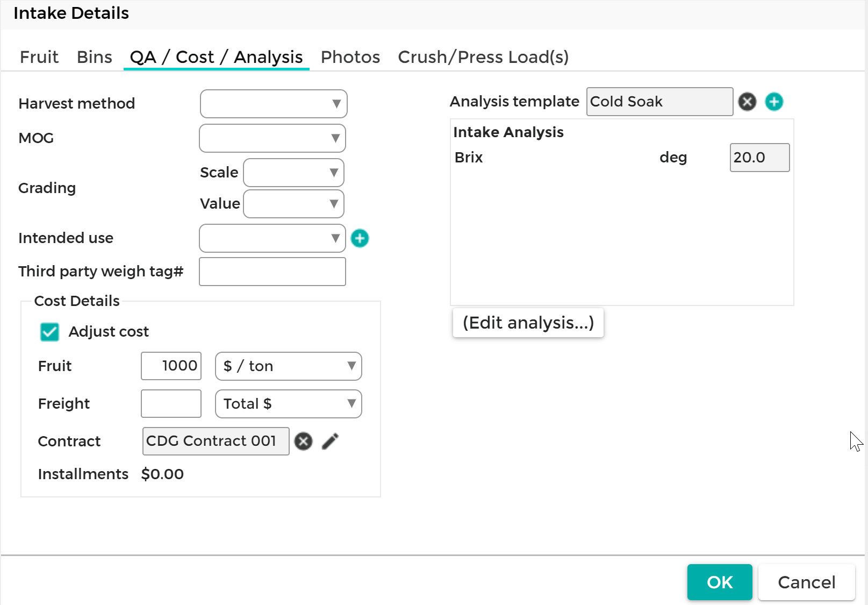Click the Cost Details group label

click(x=77, y=301)
